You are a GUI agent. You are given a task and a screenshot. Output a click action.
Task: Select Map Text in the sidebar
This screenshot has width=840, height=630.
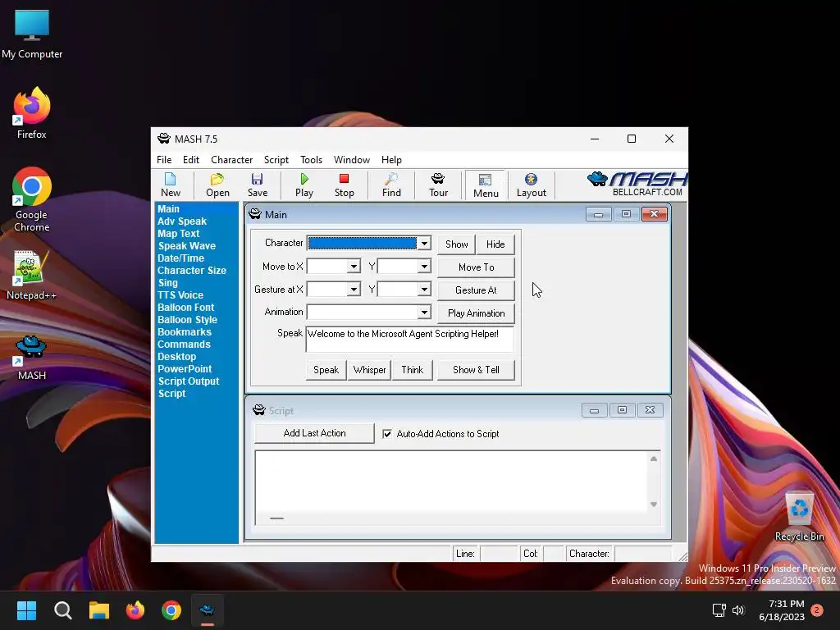click(x=178, y=234)
